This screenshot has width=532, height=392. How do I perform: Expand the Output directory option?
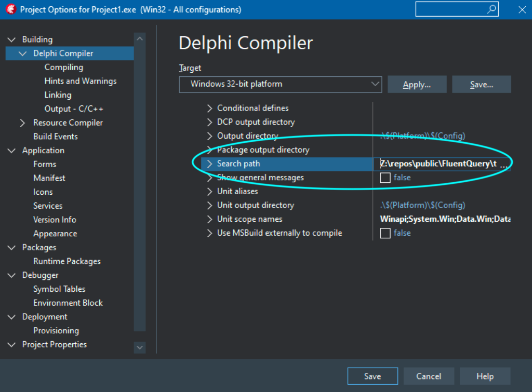210,136
